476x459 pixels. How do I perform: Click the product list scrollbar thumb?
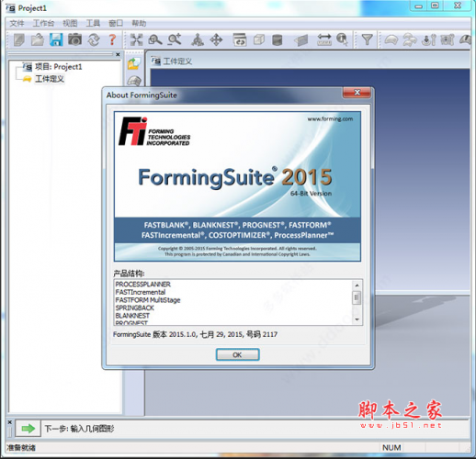pos(357,297)
